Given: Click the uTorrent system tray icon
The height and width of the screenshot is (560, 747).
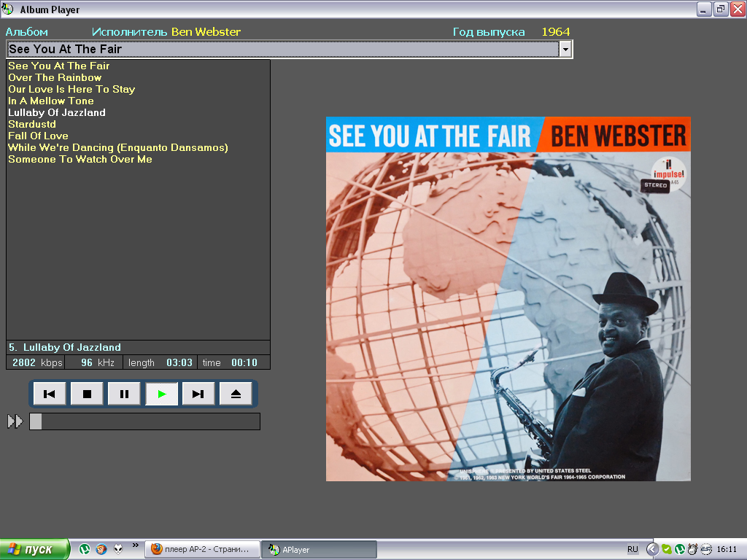Looking at the screenshot, I should [680, 549].
